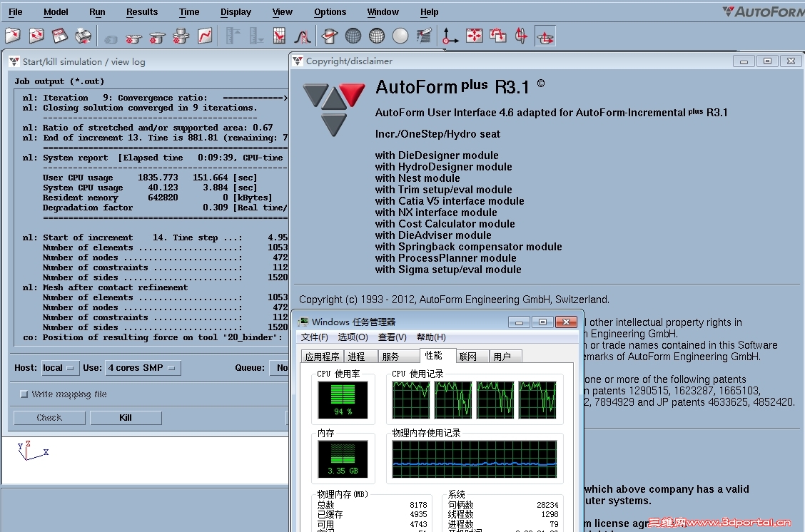The image size is (805, 532).
Task: Click the save floppy disk icon
Action: 59,36
